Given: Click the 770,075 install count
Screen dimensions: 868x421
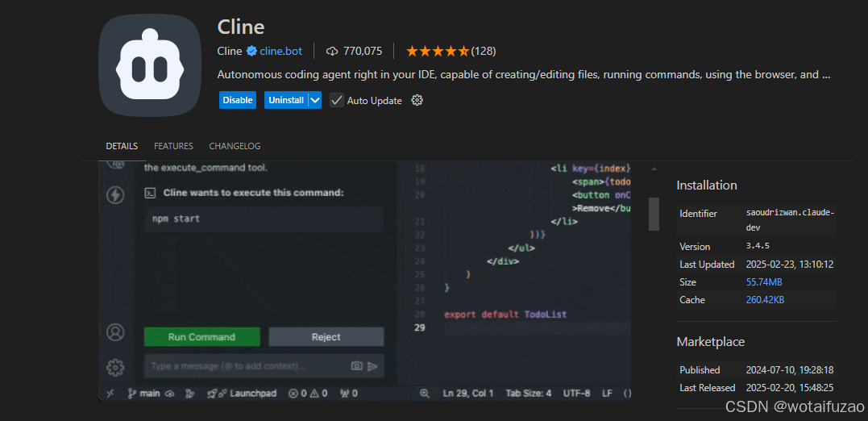Looking at the screenshot, I should (363, 52).
